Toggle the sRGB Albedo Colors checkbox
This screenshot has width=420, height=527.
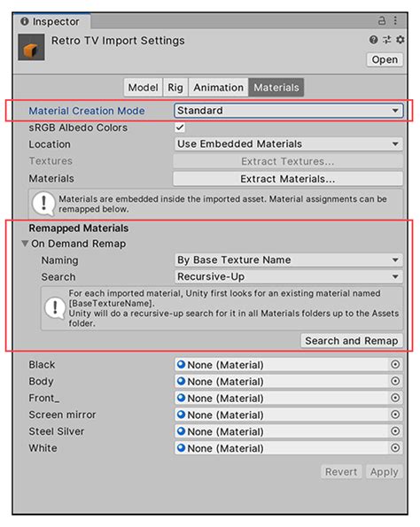(x=180, y=128)
